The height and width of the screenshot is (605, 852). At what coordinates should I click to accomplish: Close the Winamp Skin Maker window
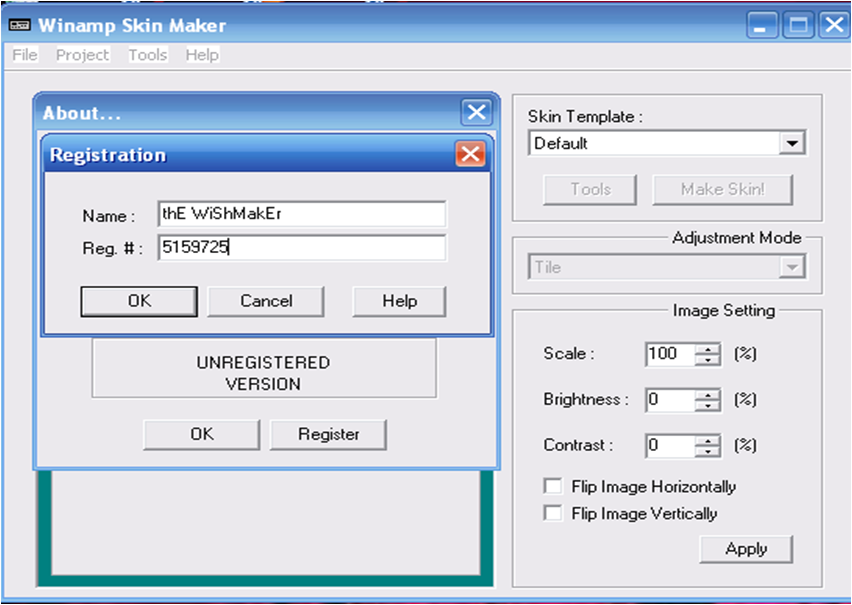point(834,25)
